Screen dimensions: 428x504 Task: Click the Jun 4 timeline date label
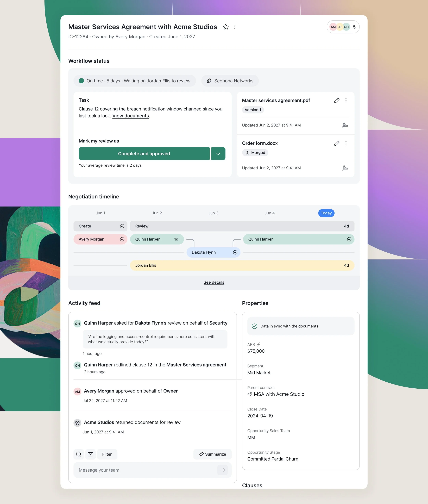point(270,213)
